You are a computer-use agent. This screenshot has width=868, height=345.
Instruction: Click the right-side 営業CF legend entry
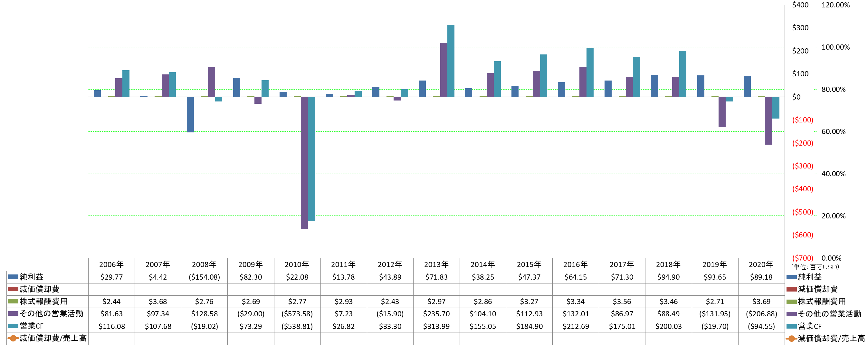click(x=804, y=326)
